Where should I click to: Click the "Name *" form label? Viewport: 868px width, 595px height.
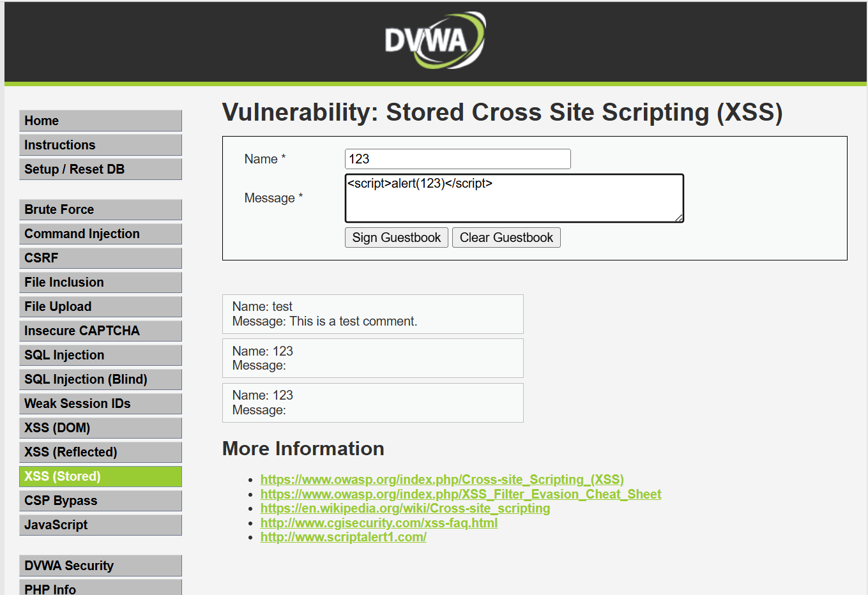(x=265, y=159)
